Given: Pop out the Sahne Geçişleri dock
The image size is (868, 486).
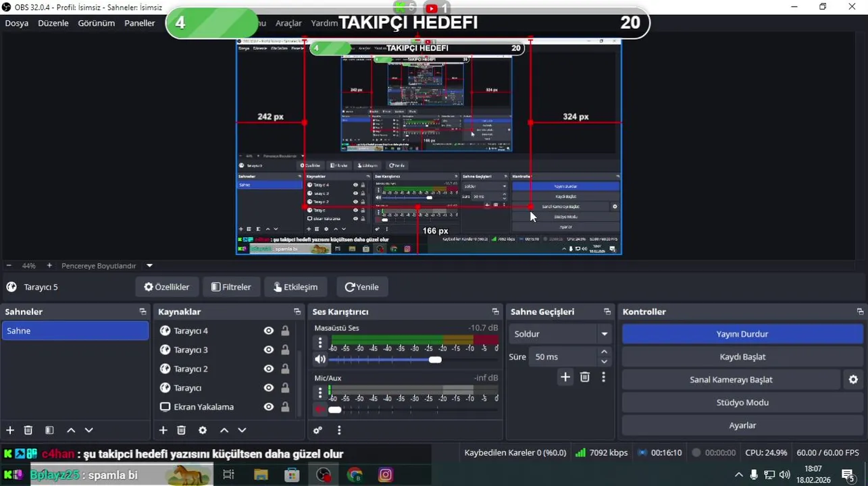Looking at the screenshot, I should (x=607, y=312).
